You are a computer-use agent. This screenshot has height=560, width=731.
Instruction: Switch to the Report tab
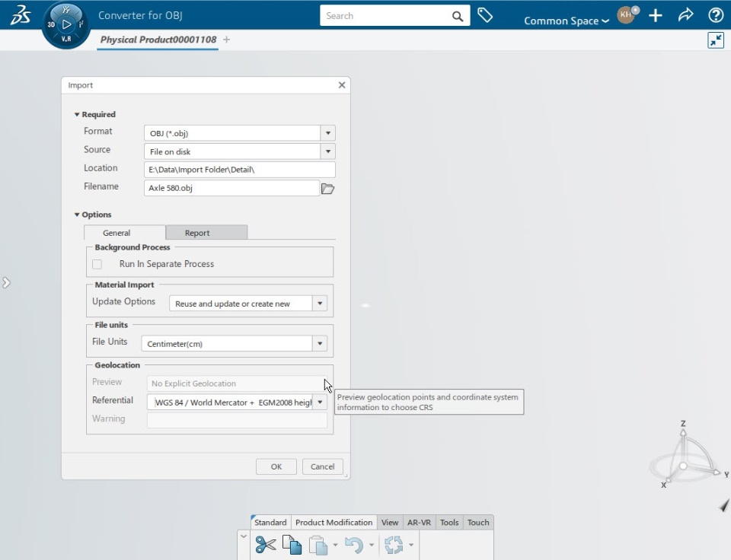(x=206, y=233)
